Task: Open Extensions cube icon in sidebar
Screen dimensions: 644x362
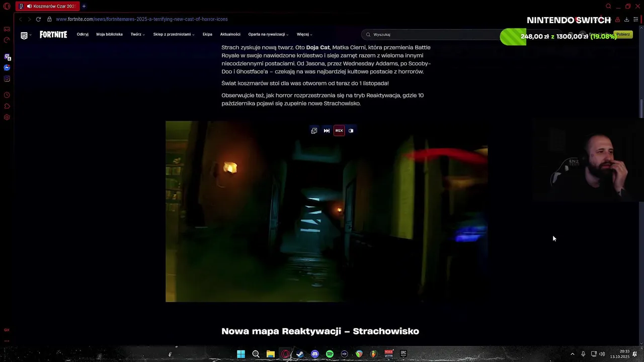Action: point(7,106)
